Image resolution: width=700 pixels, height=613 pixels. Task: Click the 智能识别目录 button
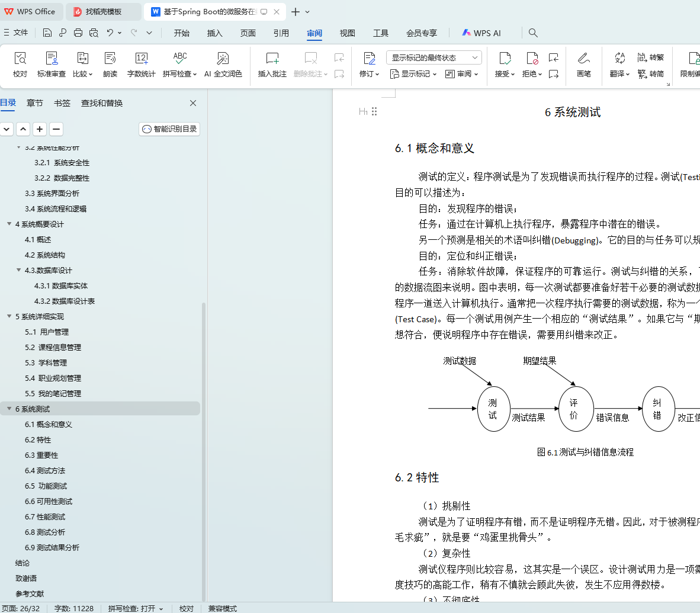point(169,129)
